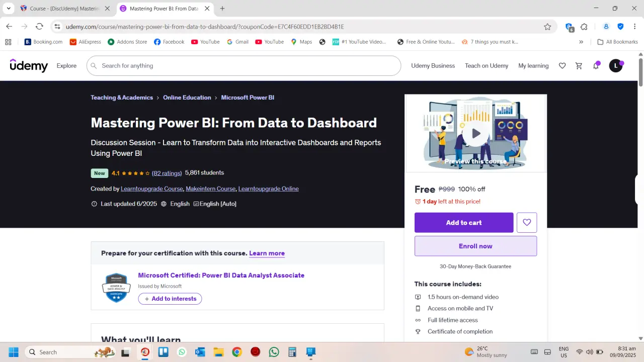The height and width of the screenshot is (362, 644).
Task: Open a new browser tab
Action: click(x=222, y=9)
